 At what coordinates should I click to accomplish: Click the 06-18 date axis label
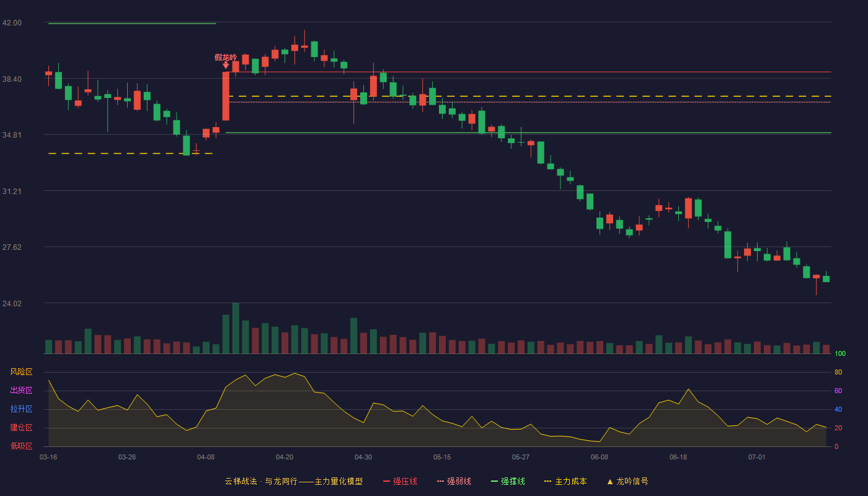click(678, 457)
